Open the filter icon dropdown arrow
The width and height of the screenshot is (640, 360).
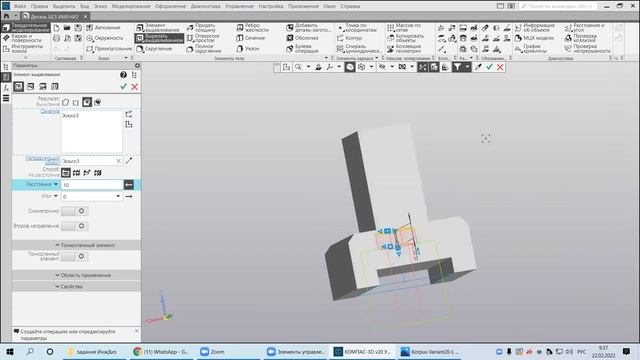pos(467,67)
